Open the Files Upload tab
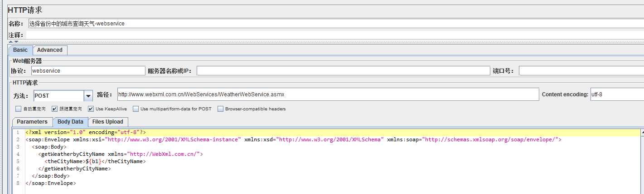The image size is (644, 194). (107, 122)
